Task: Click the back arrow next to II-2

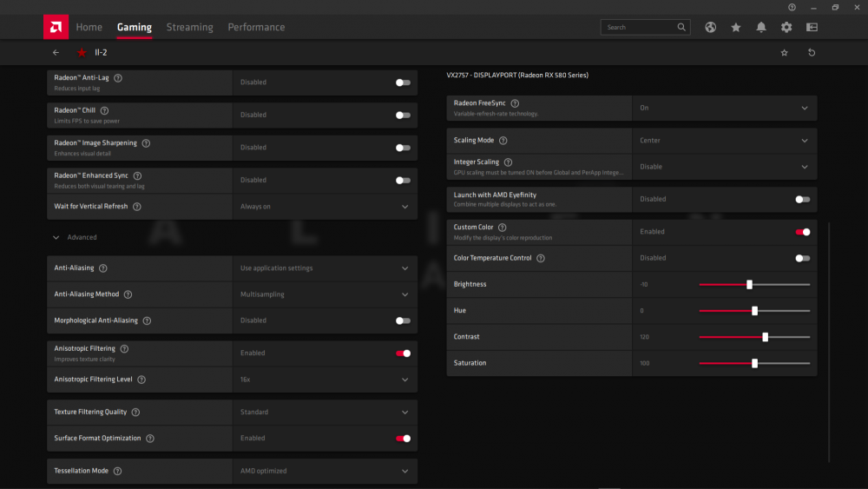Action: coord(56,52)
